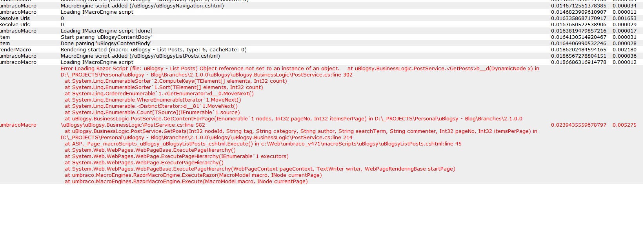Click the duration value 0.002180
The width and height of the screenshot is (644, 247).
(625, 50)
